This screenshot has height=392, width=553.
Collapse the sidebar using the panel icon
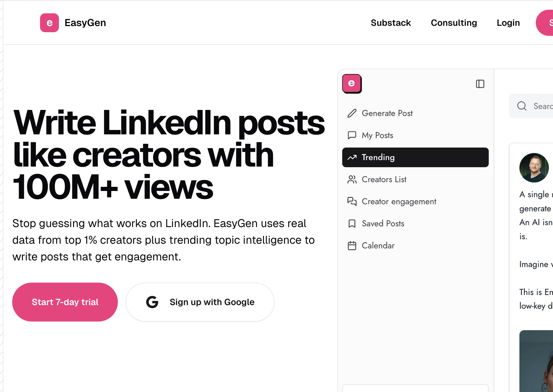[480, 84]
